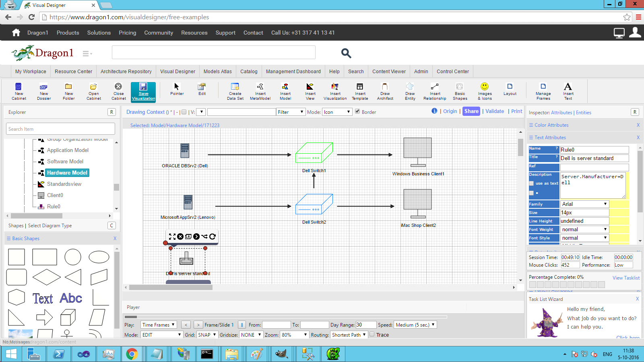Screen dimensions: 644x362
Task: Open the Routing Shortest Path dropdown
Action: click(349, 335)
